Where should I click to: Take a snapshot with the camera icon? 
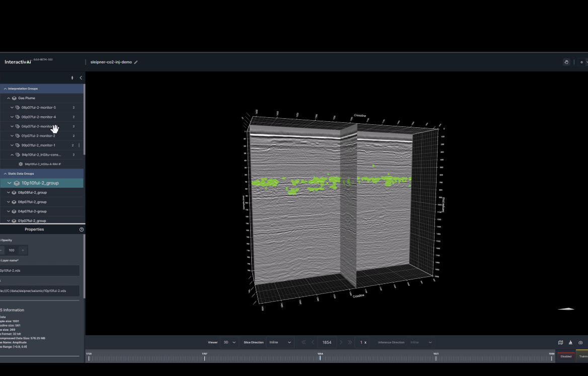coord(580,342)
